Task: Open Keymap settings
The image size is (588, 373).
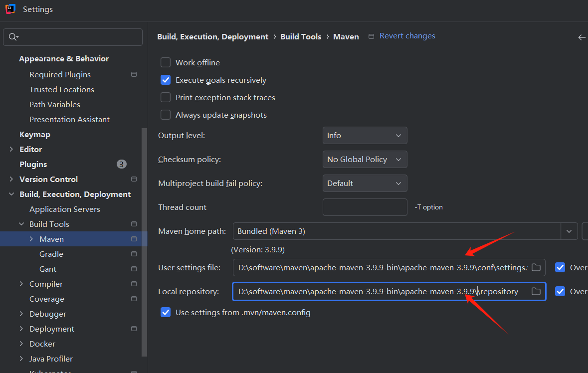Action: click(x=35, y=135)
